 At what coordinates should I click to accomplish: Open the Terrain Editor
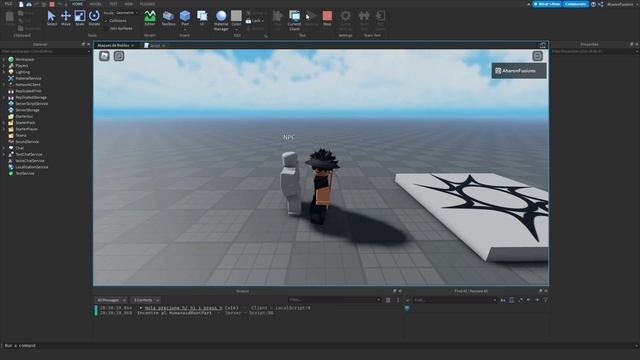point(150,18)
